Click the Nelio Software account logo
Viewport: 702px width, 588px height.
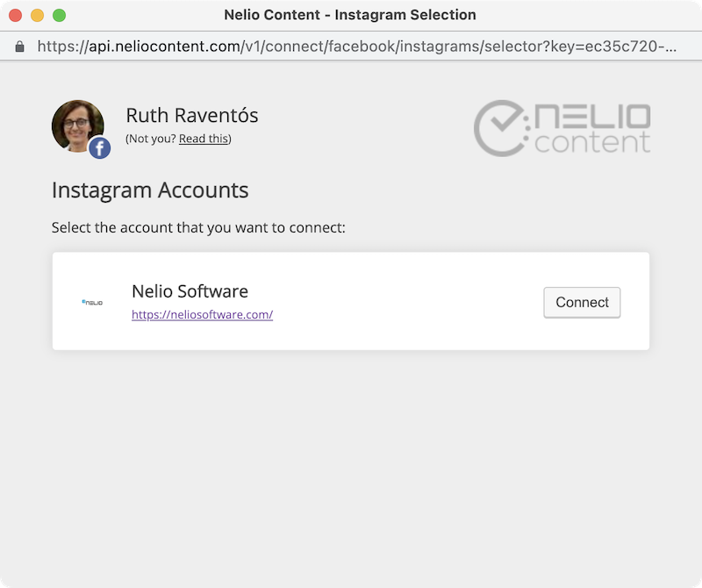(x=92, y=302)
